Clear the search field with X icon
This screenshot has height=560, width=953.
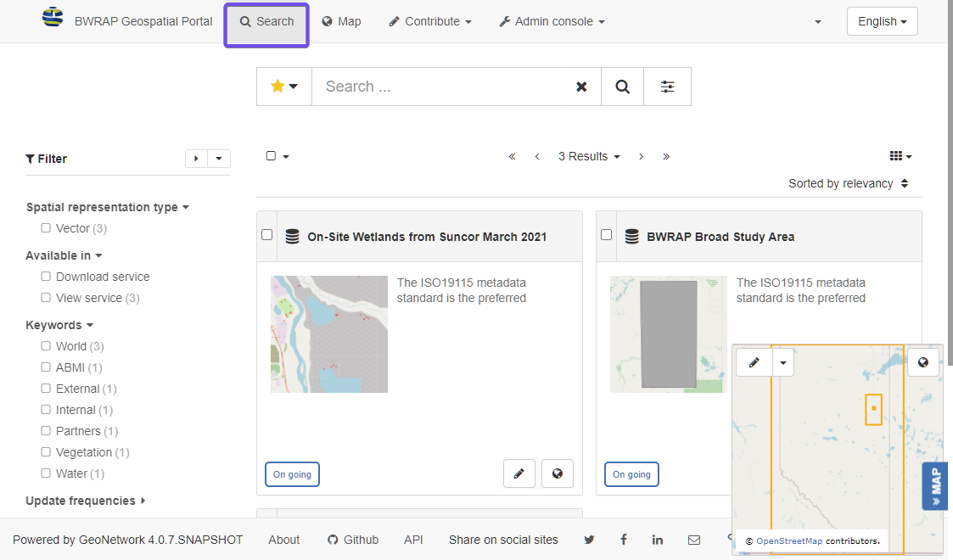581,87
